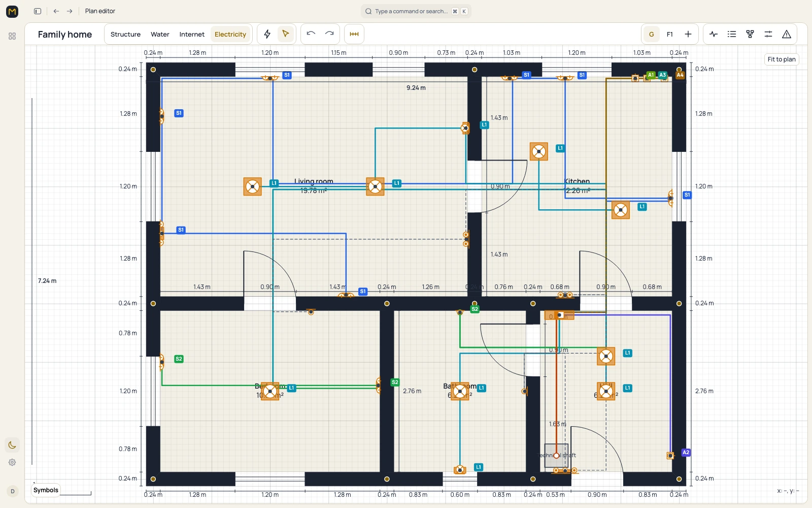This screenshot has height=508, width=812.
Task: Open the pulse activity icon panel
Action: [714, 34]
